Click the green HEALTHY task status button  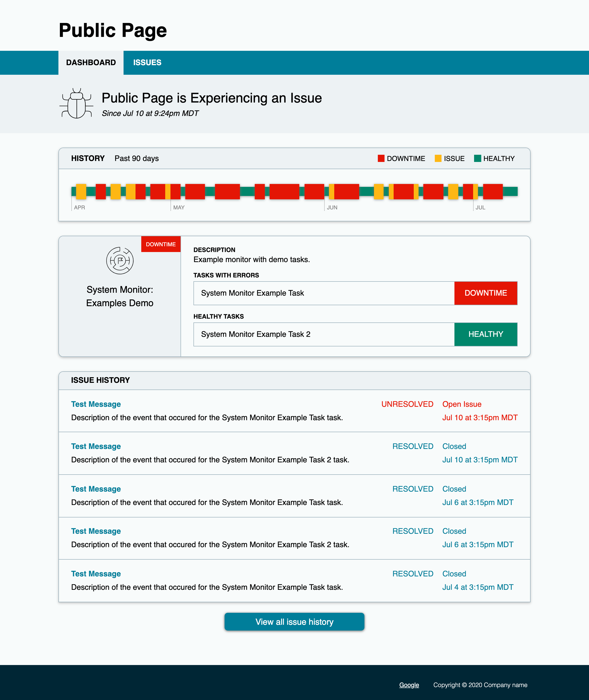coord(486,334)
